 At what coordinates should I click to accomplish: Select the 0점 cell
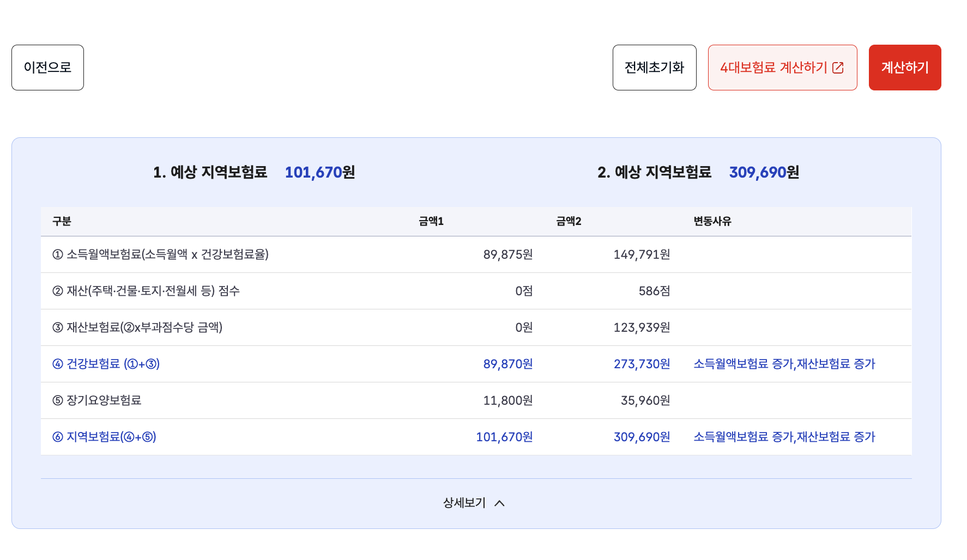point(524,291)
